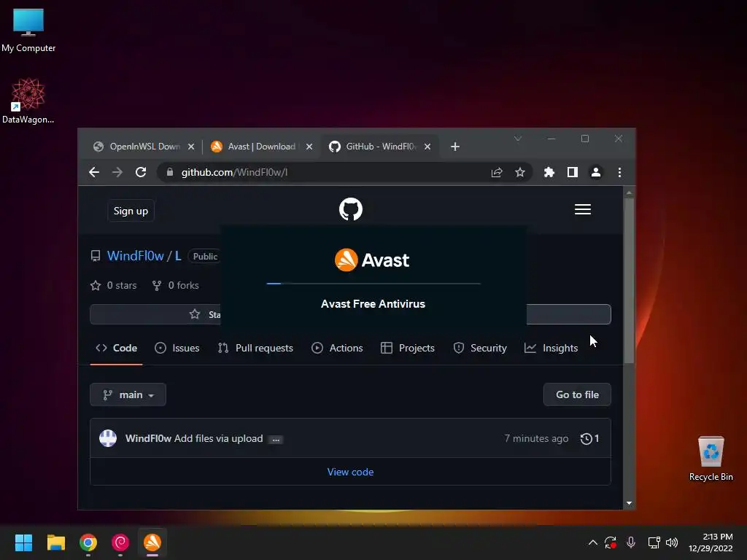Toggle the Chrome side panel

pos(573,172)
